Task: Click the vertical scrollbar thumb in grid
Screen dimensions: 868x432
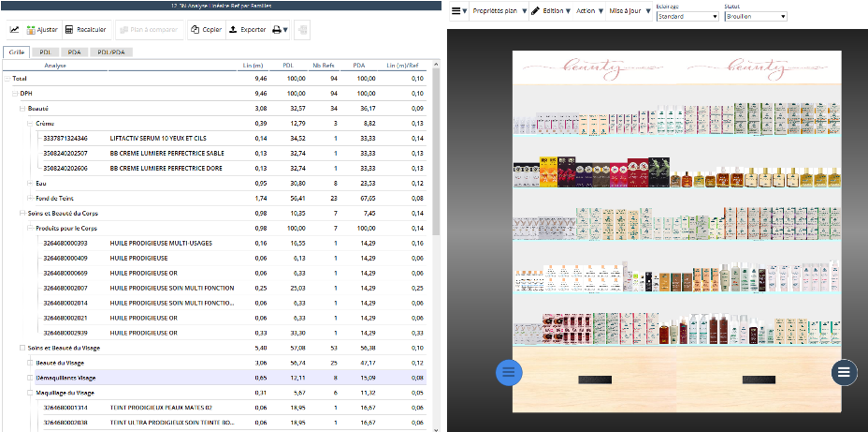Action: pyautogui.click(x=436, y=152)
